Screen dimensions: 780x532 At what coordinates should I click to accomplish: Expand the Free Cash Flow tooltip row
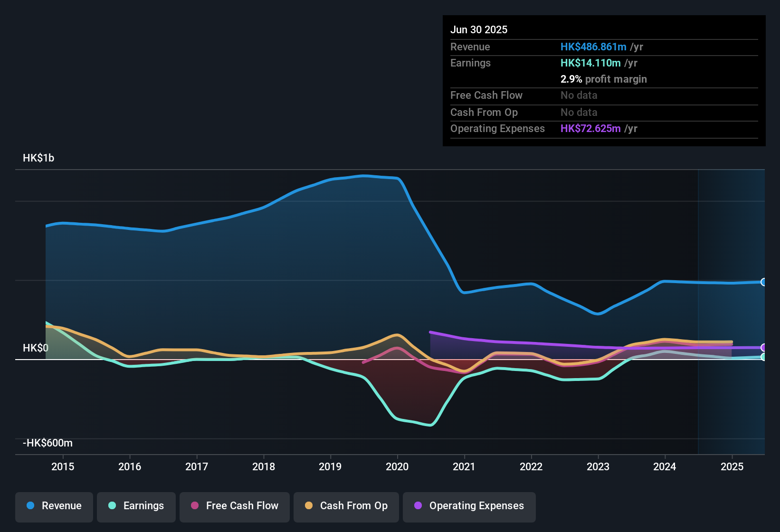[486, 95]
